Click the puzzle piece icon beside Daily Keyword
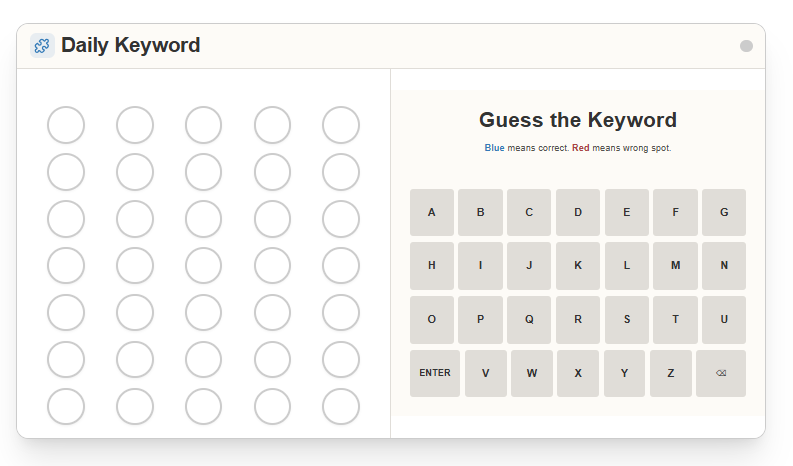This screenshot has width=793, height=466. point(42,45)
